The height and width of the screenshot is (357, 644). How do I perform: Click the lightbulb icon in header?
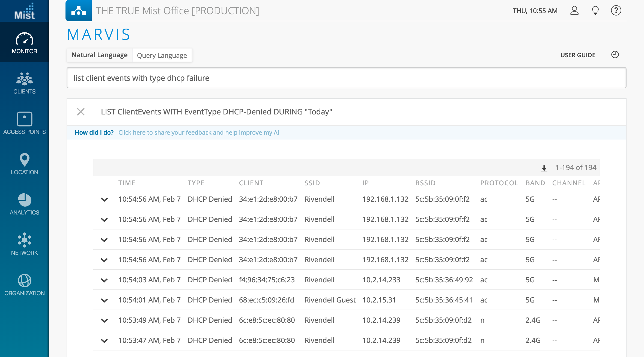coord(595,11)
